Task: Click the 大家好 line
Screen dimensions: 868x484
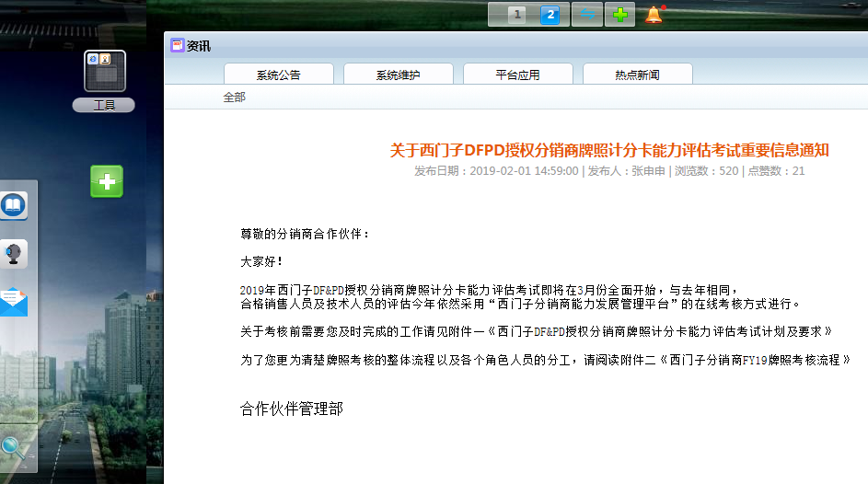Action: [x=261, y=261]
